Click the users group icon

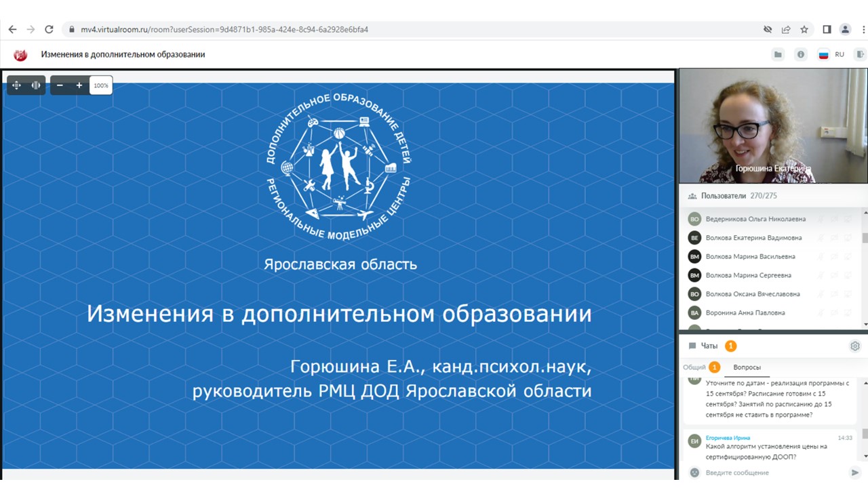click(x=692, y=197)
